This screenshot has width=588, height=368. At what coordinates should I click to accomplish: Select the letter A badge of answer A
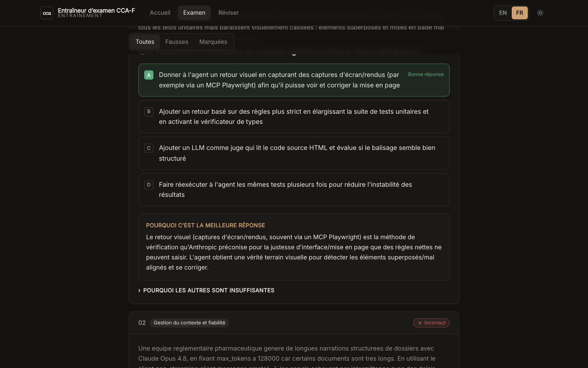(x=149, y=75)
